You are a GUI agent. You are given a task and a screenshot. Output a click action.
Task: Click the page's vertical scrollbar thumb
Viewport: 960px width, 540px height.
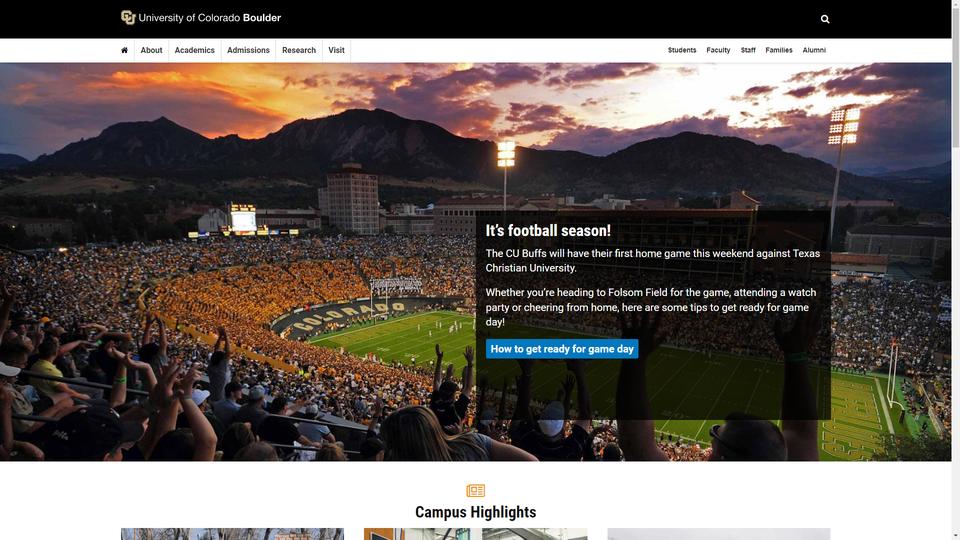(x=956, y=73)
